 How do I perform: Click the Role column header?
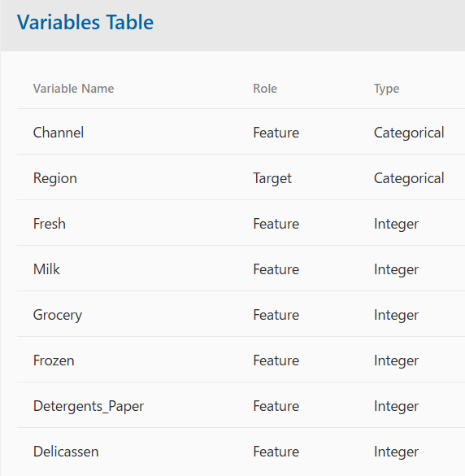click(265, 89)
